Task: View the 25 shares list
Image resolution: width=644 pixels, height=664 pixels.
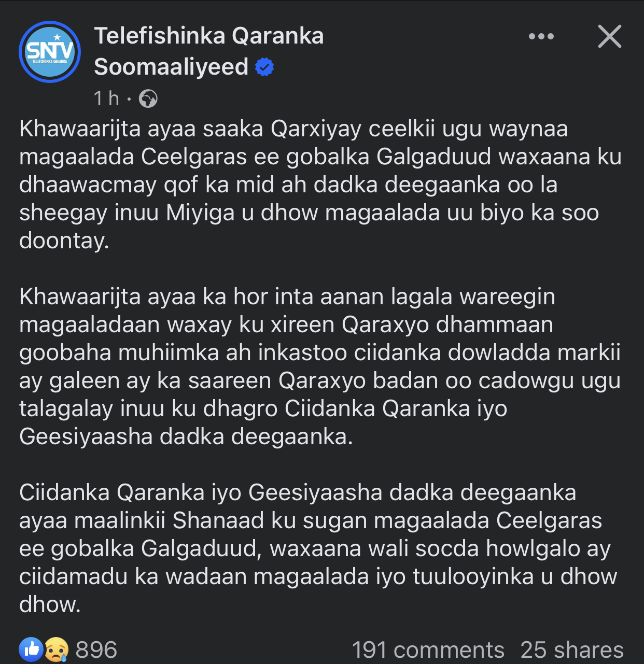Action: [x=572, y=649]
